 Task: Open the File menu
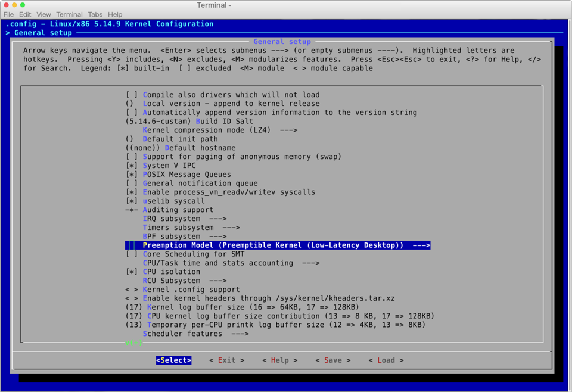pos(8,14)
